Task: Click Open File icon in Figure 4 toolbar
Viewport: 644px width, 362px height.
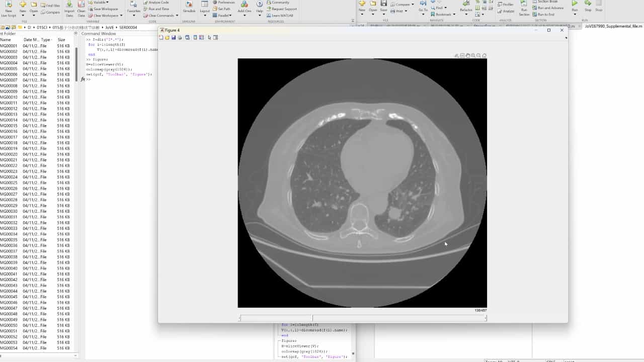Action: click(167, 38)
